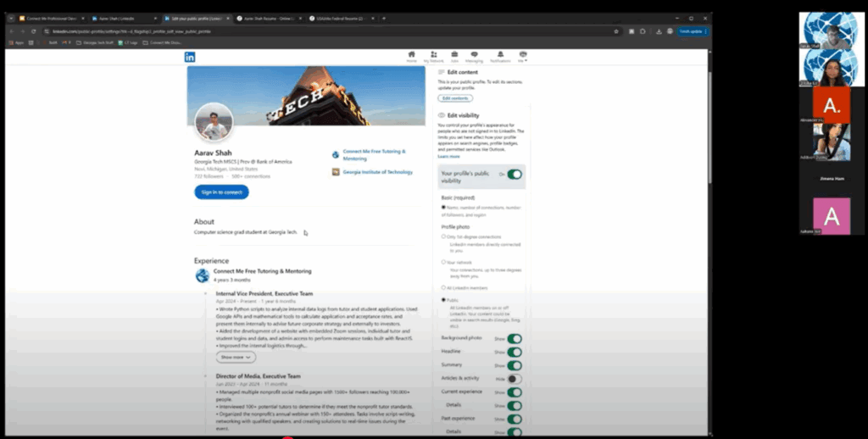Open the Learn more link

[x=448, y=156]
